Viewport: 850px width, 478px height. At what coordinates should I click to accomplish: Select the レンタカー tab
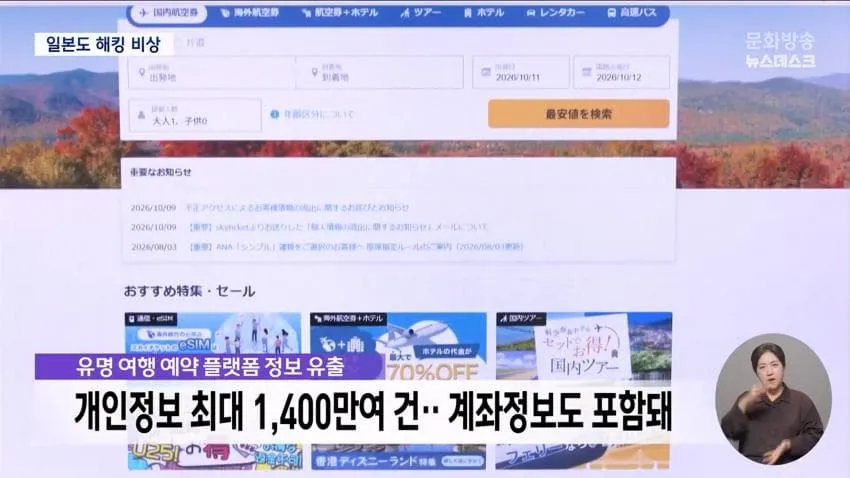pos(556,12)
